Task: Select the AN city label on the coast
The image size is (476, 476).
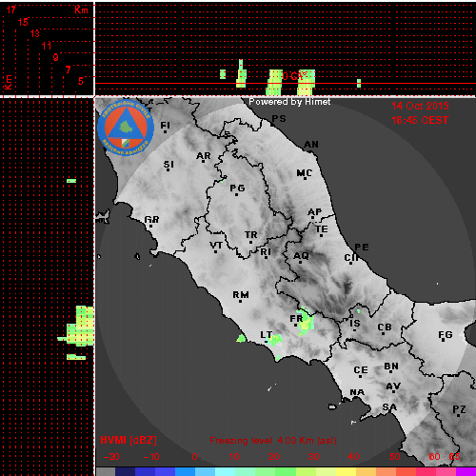Action: click(311, 145)
